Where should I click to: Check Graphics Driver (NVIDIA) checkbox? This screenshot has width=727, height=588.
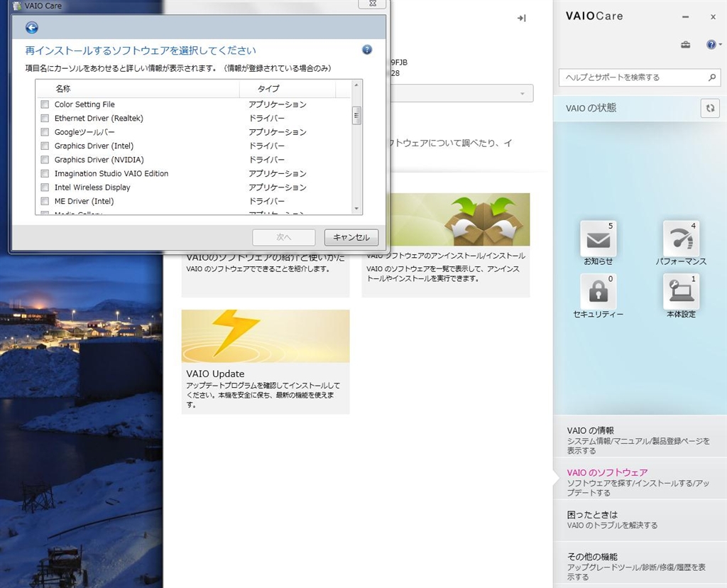pos(45,160)
